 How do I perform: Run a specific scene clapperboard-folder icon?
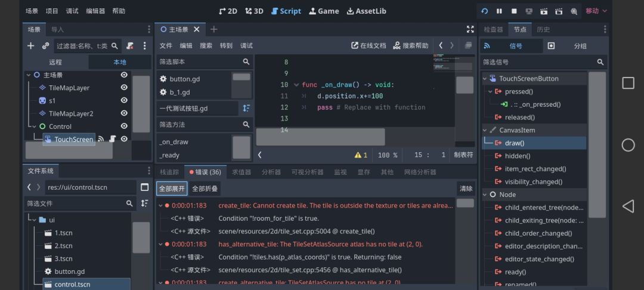[x=559, y=11]
